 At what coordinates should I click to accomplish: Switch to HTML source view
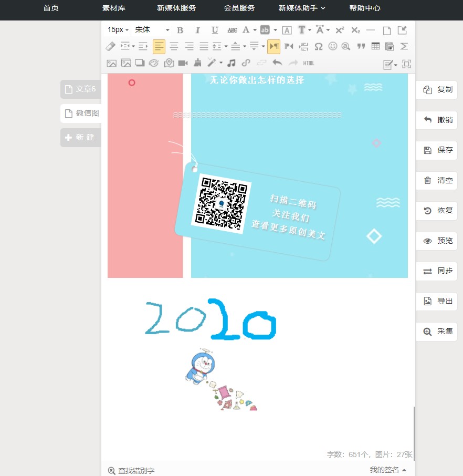[x=309, y=64]
